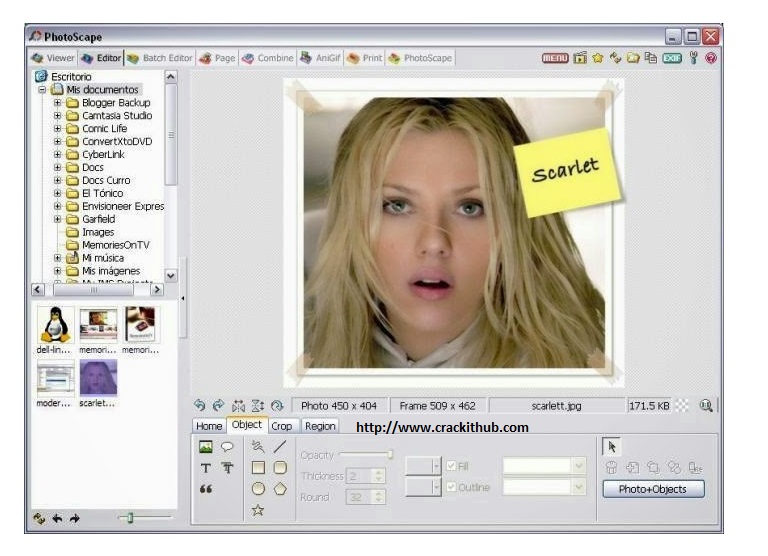Click the undo arrow below the photo
The height and width of the screenshot is (556, 768).
(x=199, y=405)
